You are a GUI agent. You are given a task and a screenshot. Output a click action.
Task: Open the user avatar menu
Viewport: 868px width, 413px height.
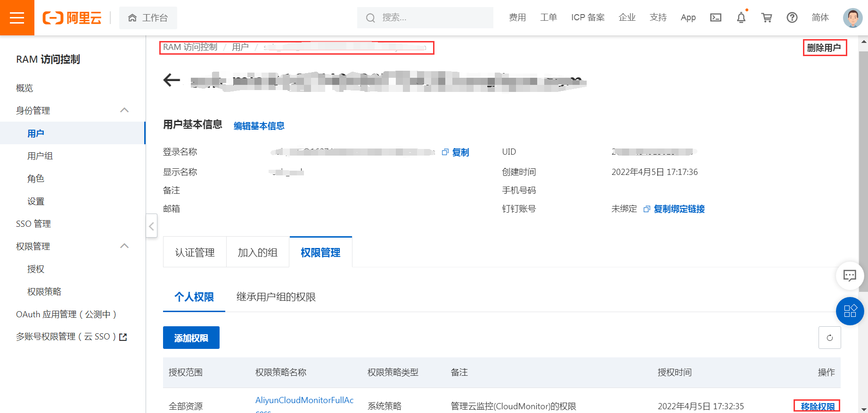point(852,17)
